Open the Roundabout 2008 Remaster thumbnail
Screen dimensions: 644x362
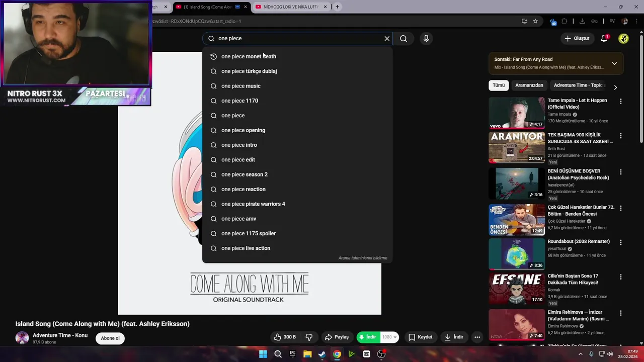[x=517, y=254]
